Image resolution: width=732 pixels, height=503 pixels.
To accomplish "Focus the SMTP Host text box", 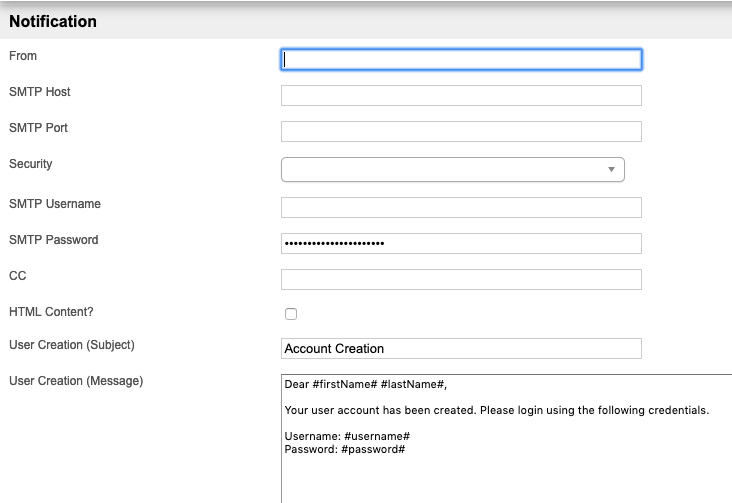I will coord(461,96).
